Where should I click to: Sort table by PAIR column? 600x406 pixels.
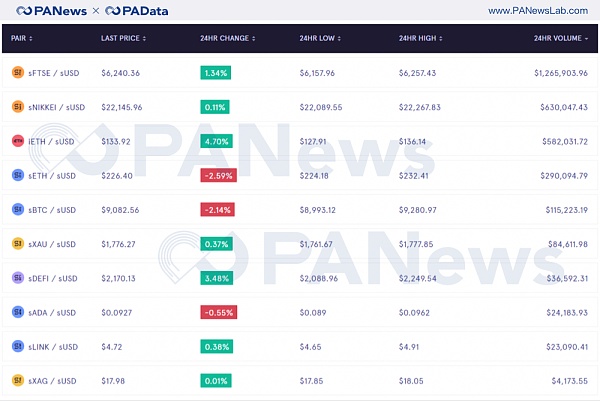[x=22, y=38]
